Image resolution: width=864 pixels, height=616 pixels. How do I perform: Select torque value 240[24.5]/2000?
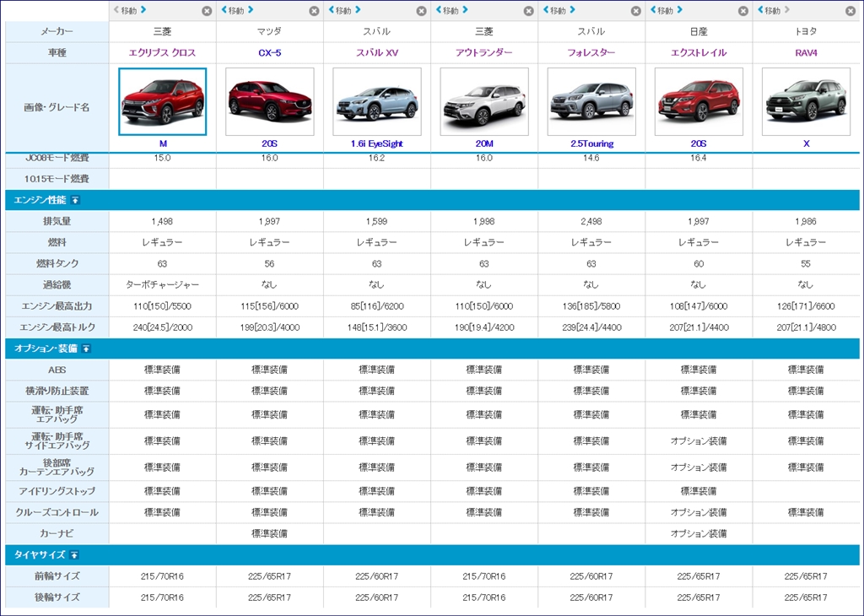163,327
